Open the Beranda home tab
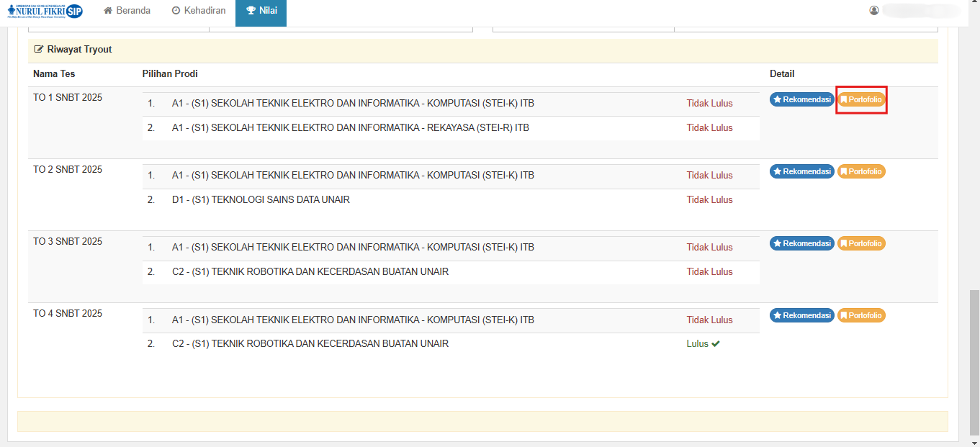The height and width of the screenshot is (447, 980). [127, 11]
